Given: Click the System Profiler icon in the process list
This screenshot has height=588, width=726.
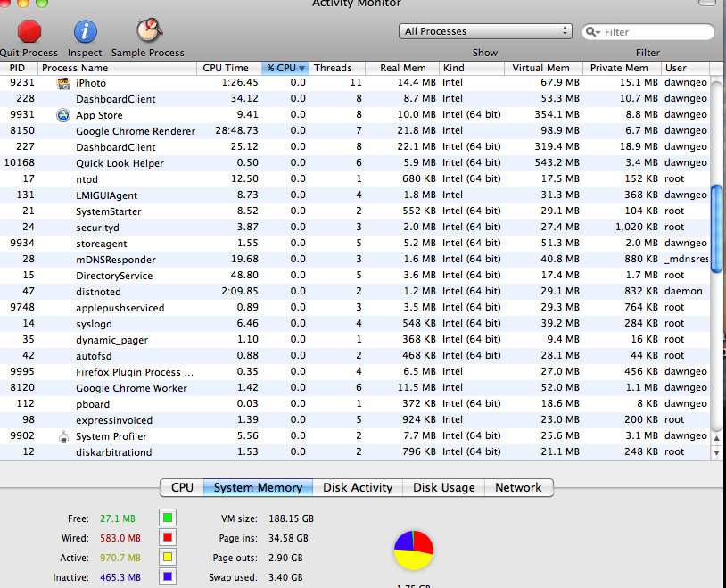Looking at the screenshot, I should click(63, 436).
